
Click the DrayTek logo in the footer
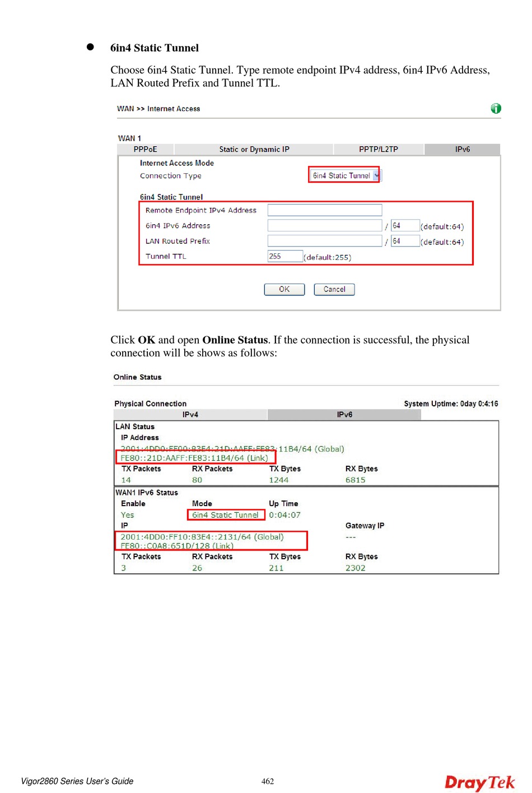pos(479,782)
